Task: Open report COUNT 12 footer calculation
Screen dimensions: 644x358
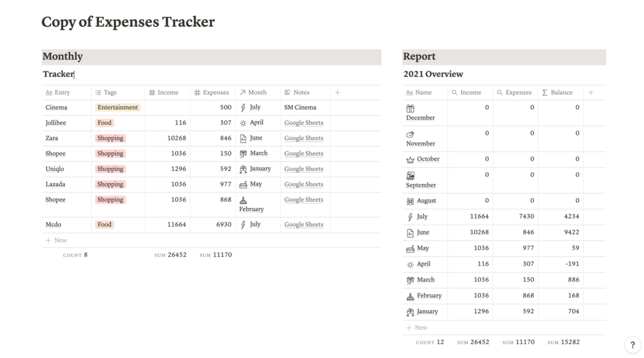Action: (x=429, y=343)
